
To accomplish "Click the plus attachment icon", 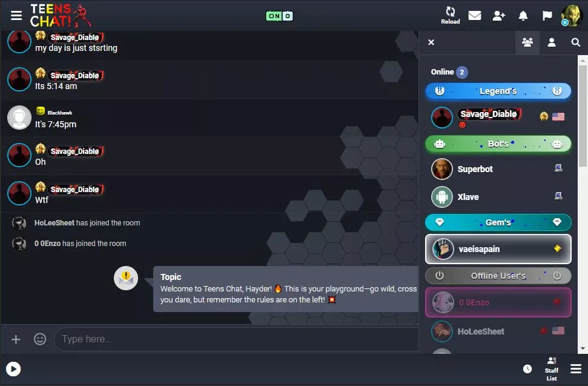I will click(x=16, y=339).
